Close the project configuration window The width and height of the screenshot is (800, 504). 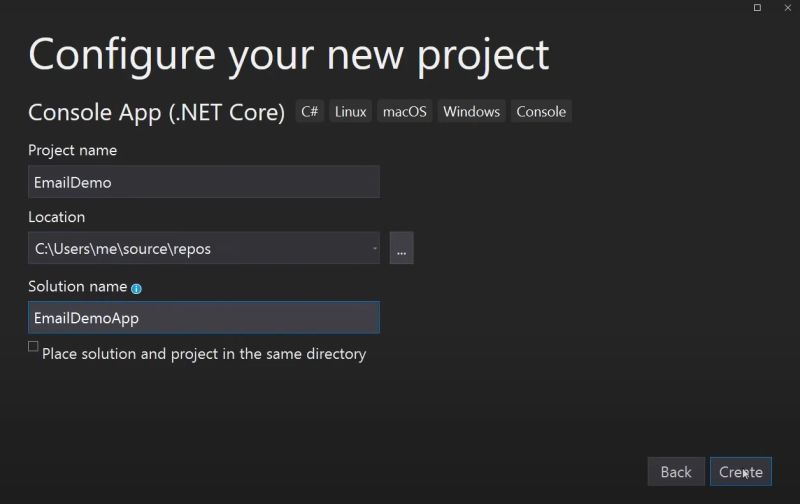click(786, 8)
